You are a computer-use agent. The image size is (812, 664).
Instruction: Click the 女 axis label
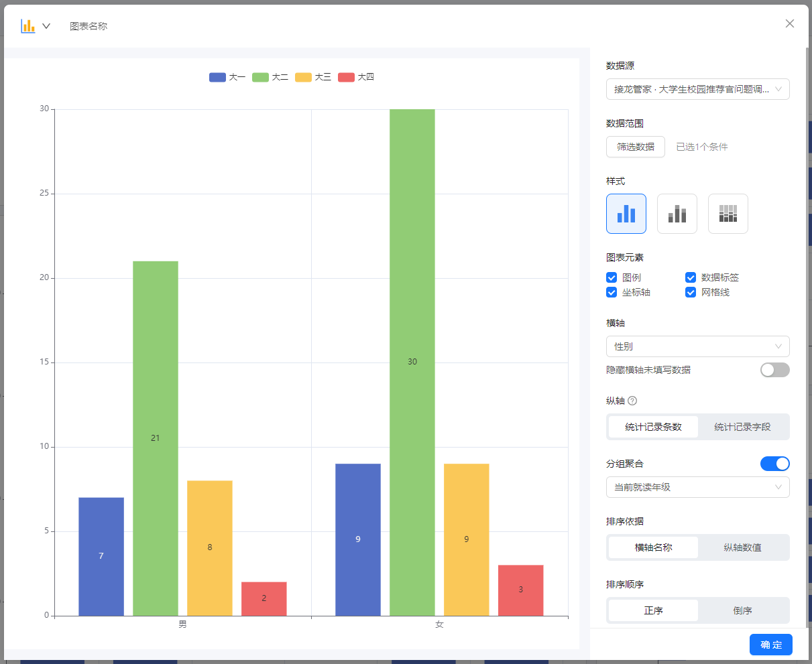[x=439, y=624]
